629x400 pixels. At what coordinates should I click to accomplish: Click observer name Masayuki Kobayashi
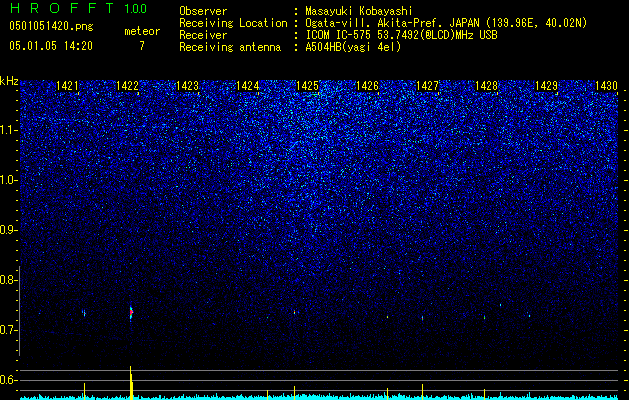tap(359, 11)
